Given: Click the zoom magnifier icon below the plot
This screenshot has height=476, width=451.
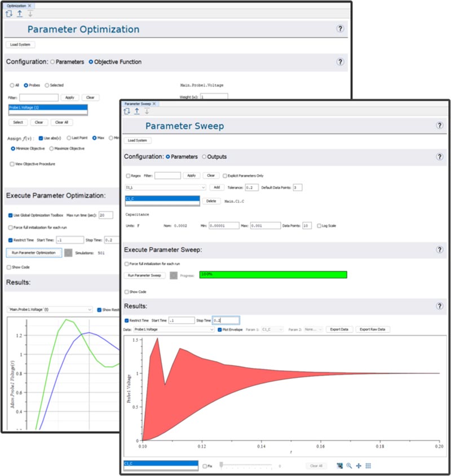Looking at the screenshot, I should coord(350,466).
